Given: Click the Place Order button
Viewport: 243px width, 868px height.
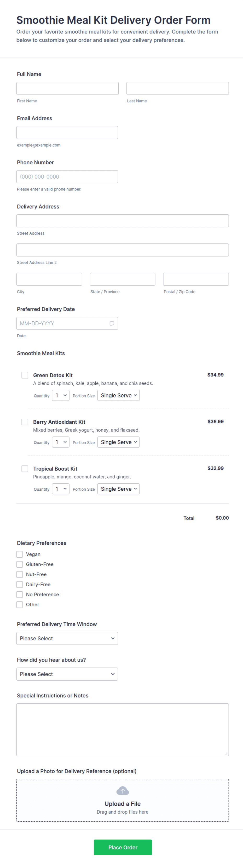Looking at the screenshot, I should pos(123,847).
